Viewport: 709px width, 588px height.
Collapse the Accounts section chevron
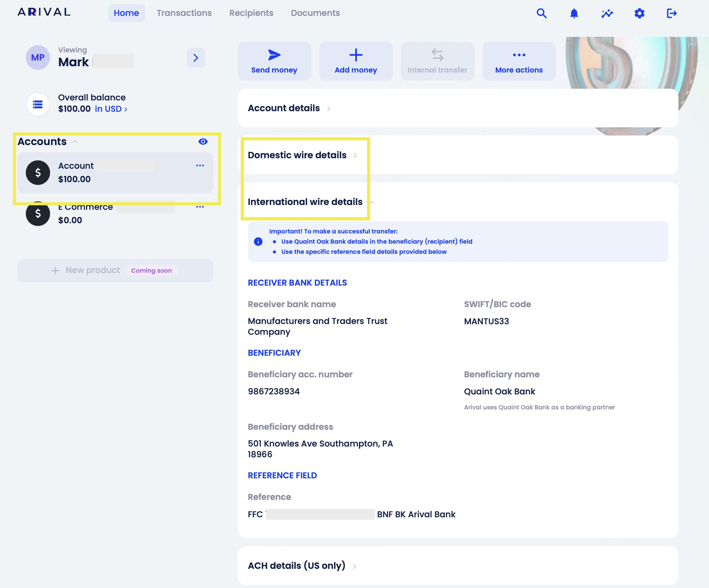75,142
